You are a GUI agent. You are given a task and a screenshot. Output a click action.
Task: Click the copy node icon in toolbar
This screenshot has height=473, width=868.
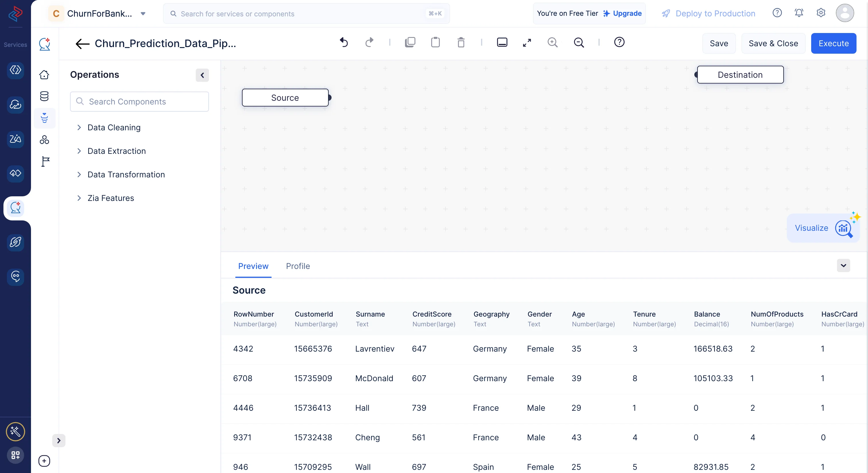click(410, 42)
